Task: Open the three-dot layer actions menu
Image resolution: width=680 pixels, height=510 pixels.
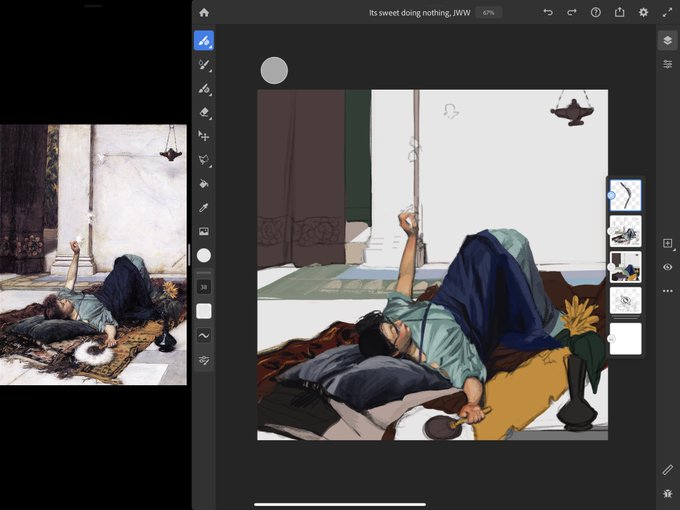Action: click(x=667, y=291)
